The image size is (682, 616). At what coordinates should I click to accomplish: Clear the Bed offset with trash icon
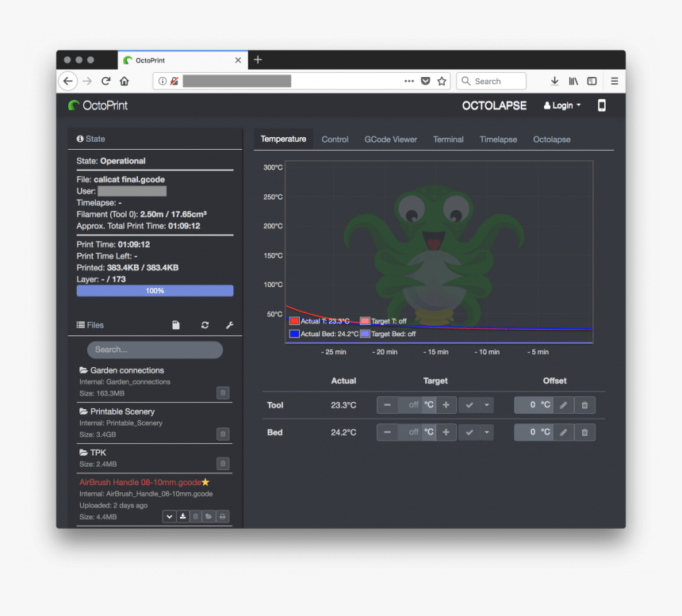click(x=584, y=432)
